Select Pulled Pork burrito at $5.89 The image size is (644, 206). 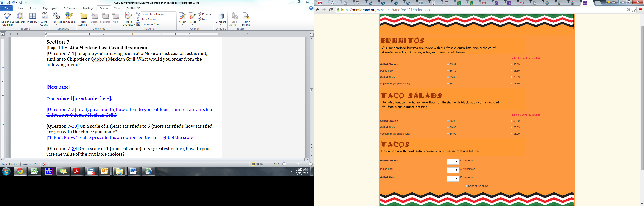click(x=448, y=71)
